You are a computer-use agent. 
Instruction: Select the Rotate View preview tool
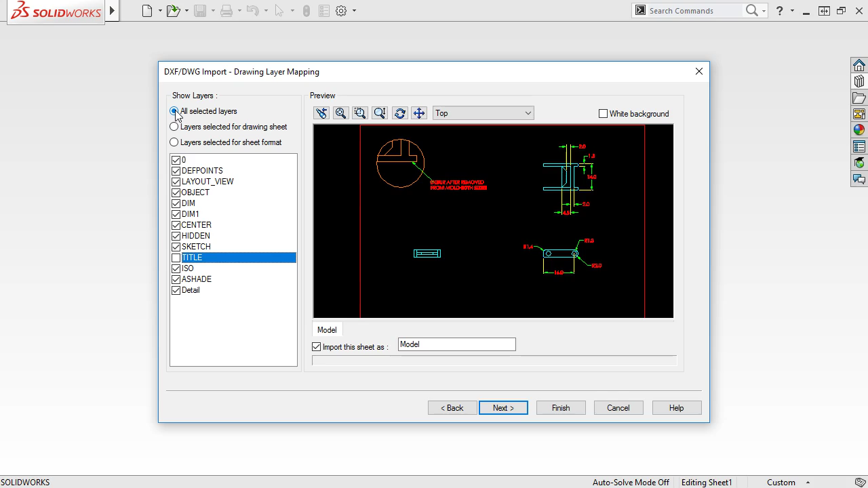pyautogui.click(x=399, y=113)
